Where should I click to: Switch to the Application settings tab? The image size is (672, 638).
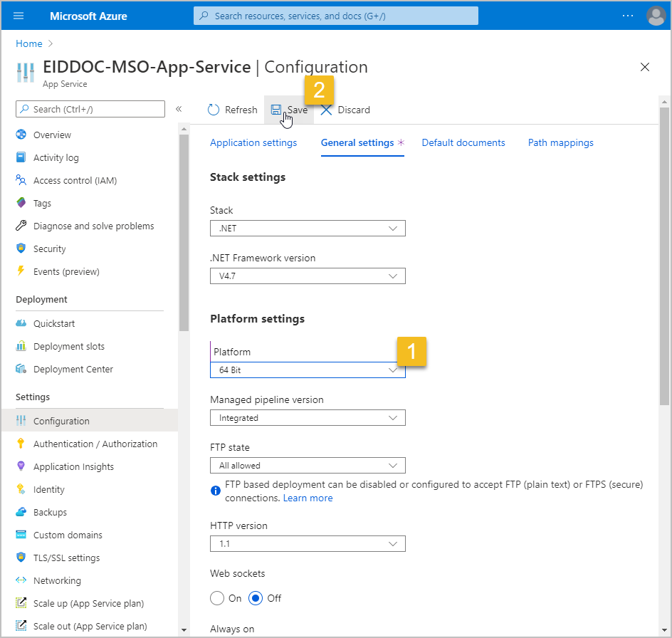[x=253, y=142]
